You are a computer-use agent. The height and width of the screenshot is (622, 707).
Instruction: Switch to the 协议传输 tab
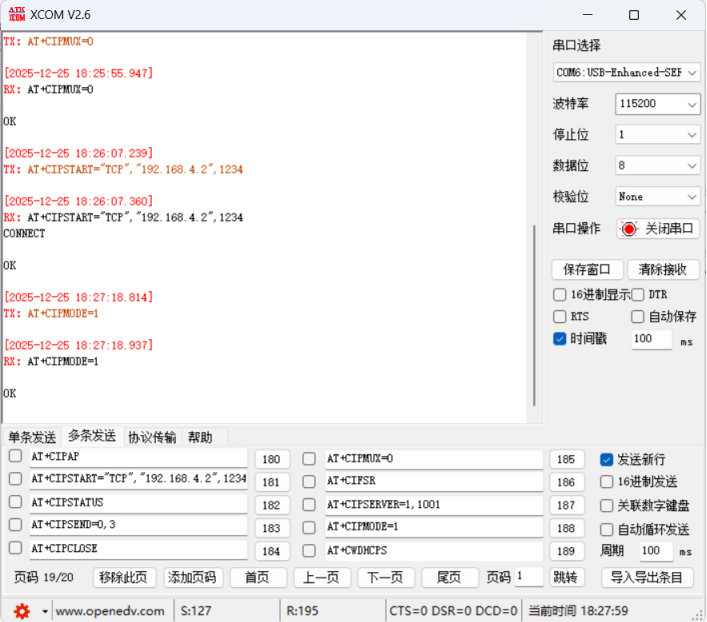(152, 437)
